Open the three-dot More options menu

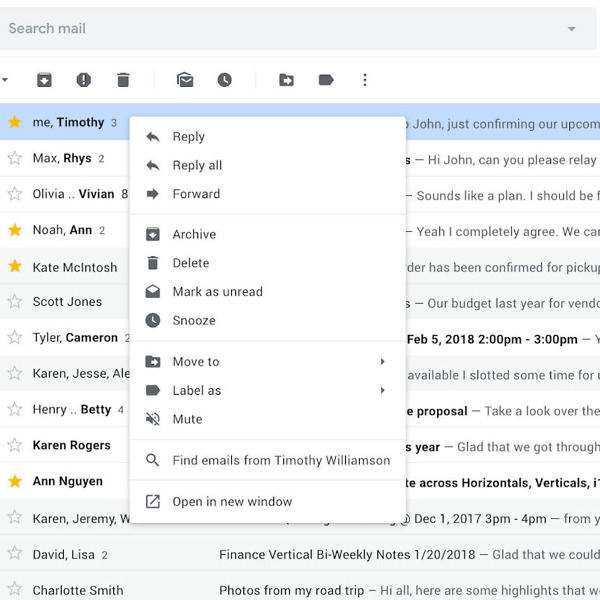365,80
